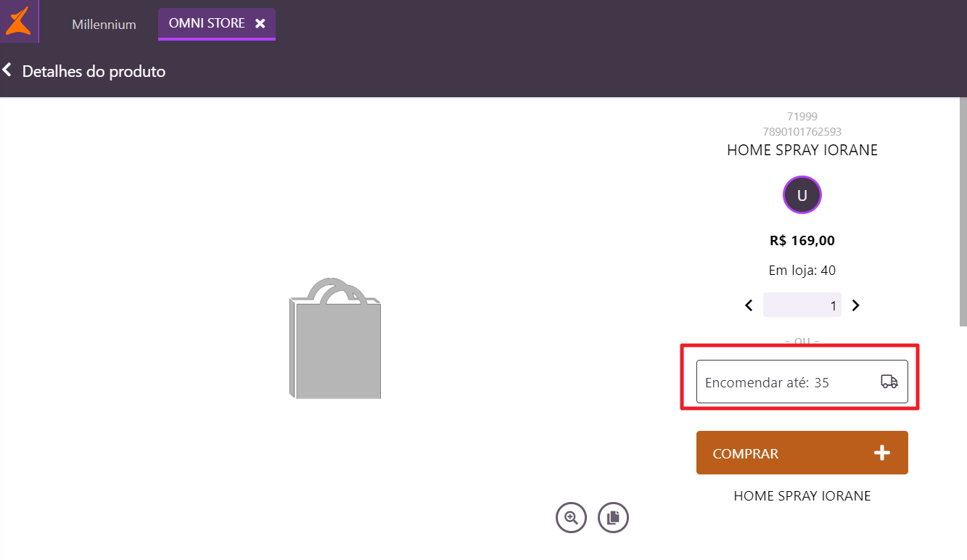
Task: Click the vertical scrollbar on the right
Action: point(963,210)
